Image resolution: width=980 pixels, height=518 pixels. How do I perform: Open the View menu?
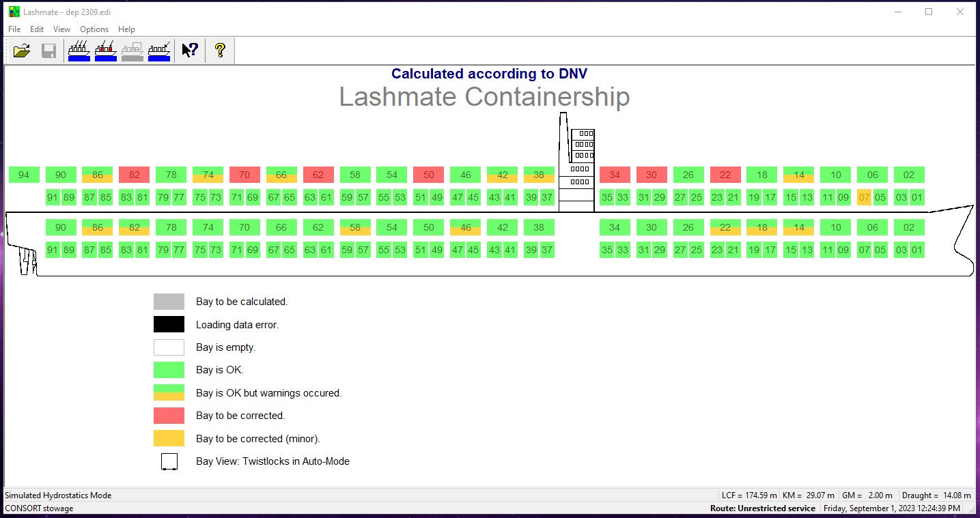[x=61, y=29]
